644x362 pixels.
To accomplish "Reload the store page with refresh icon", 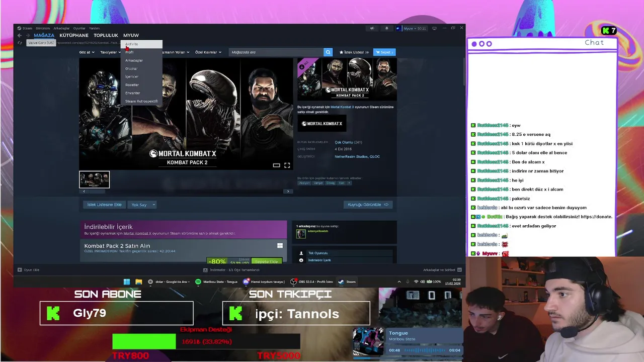I will pyautogui.click(x=20, y=43).
